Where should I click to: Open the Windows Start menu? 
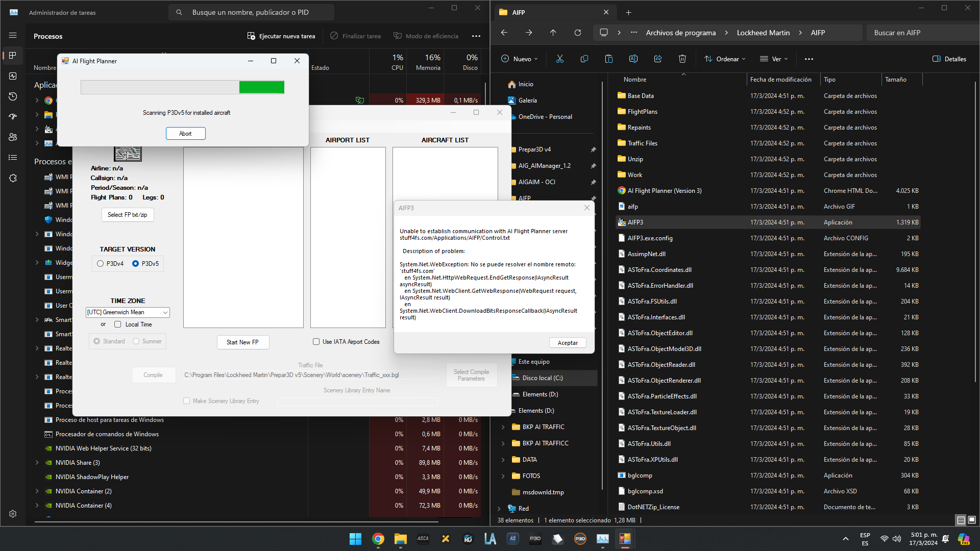355,539
